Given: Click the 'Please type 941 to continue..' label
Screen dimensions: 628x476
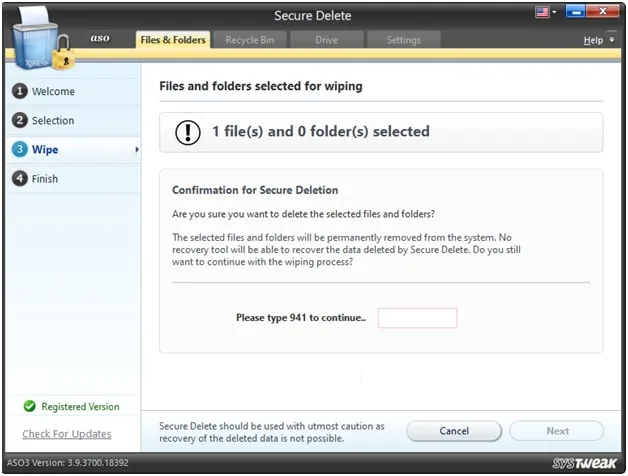Looking at the screenshot, I should click(x=301, y=318).
